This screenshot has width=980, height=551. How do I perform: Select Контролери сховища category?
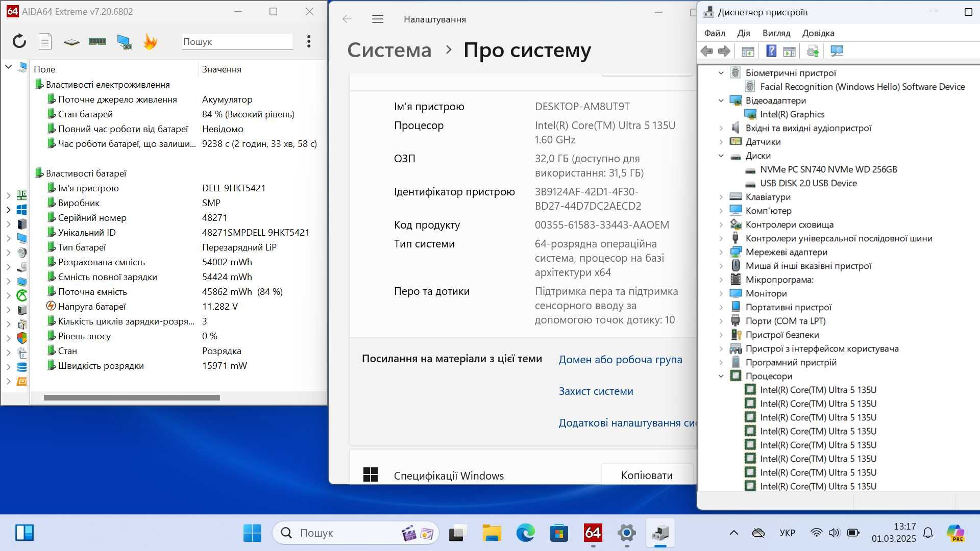coord(790,224)
